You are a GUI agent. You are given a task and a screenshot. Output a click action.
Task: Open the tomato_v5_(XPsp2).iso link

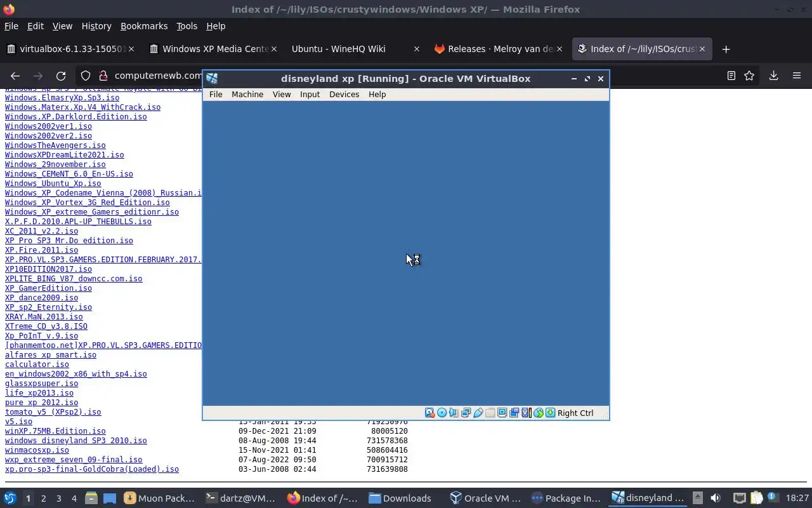click(53, 412)
